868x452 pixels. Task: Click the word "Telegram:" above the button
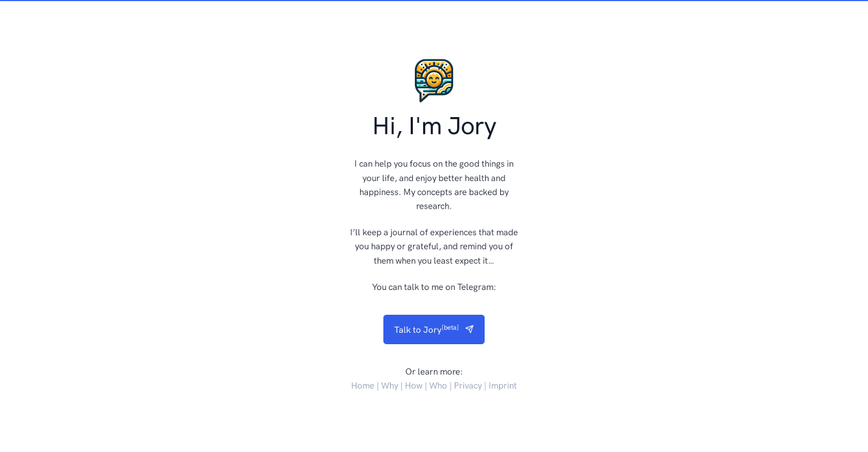click(476, 287)
